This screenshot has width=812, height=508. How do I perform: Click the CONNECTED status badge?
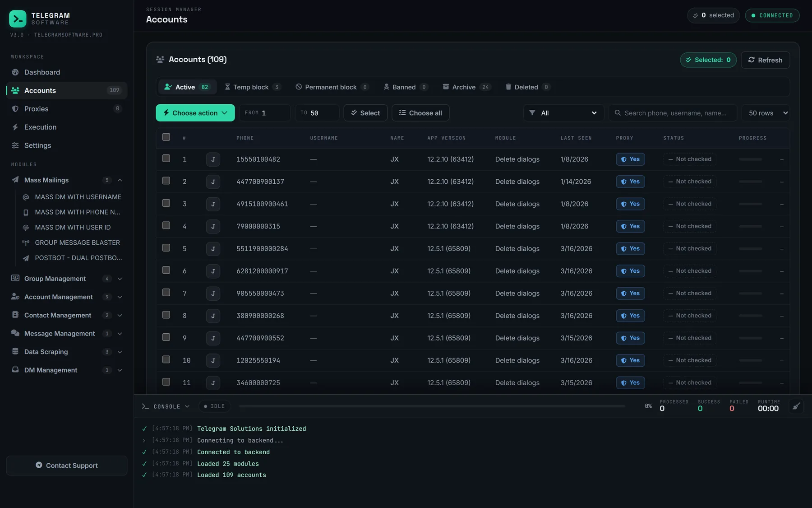tap(772, 15)
